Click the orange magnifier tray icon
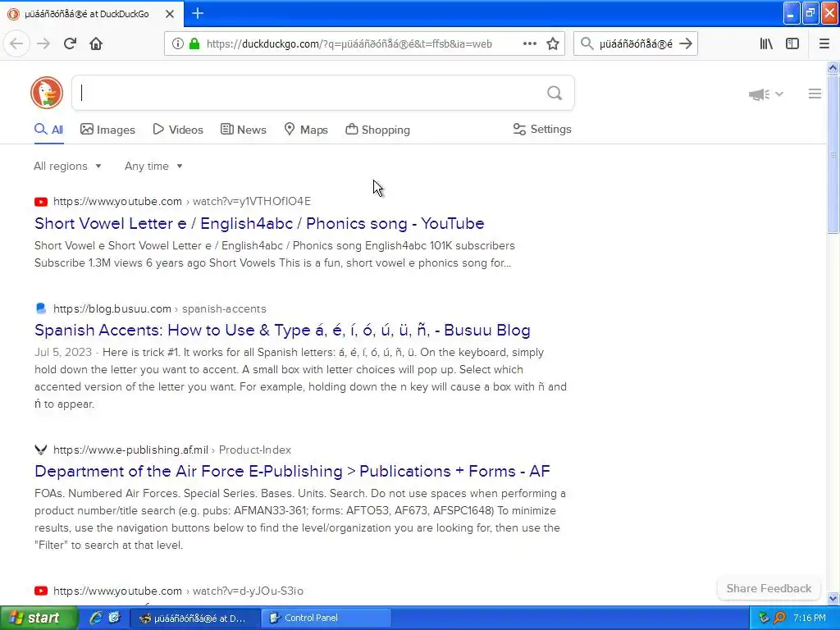 point(779,618)
